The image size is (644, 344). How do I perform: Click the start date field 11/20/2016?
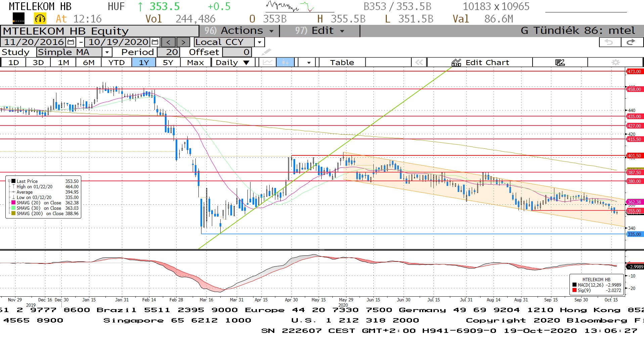(x=34, y=42)
